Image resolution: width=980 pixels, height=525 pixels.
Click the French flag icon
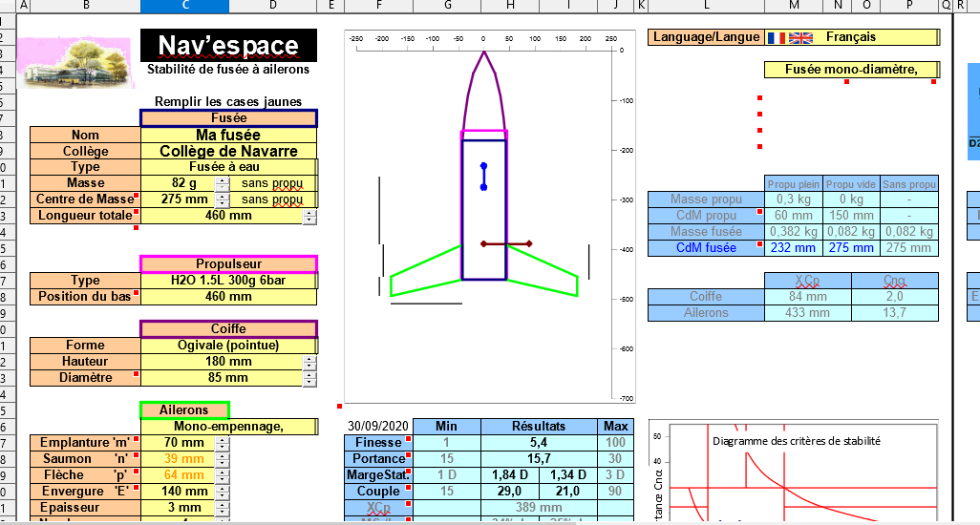point(776,37)
